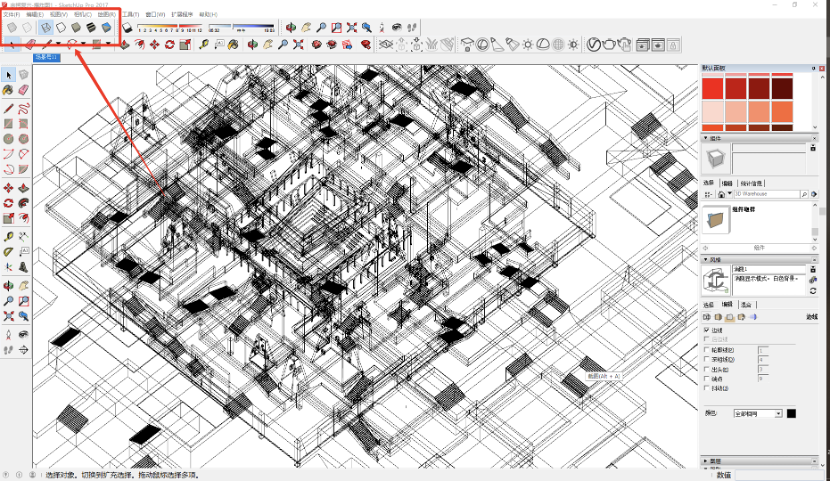Activate the Zoom Window tool in top row
This screenshot has width=830, height=482.
336,27
